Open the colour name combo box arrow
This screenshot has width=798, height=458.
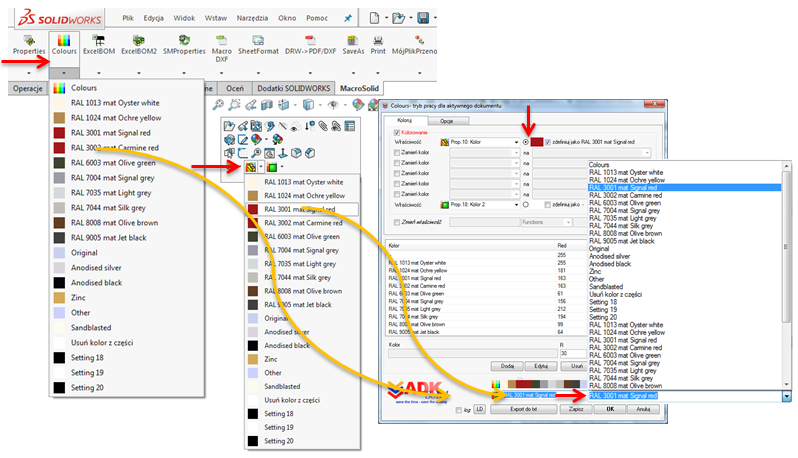pos(787,395)
